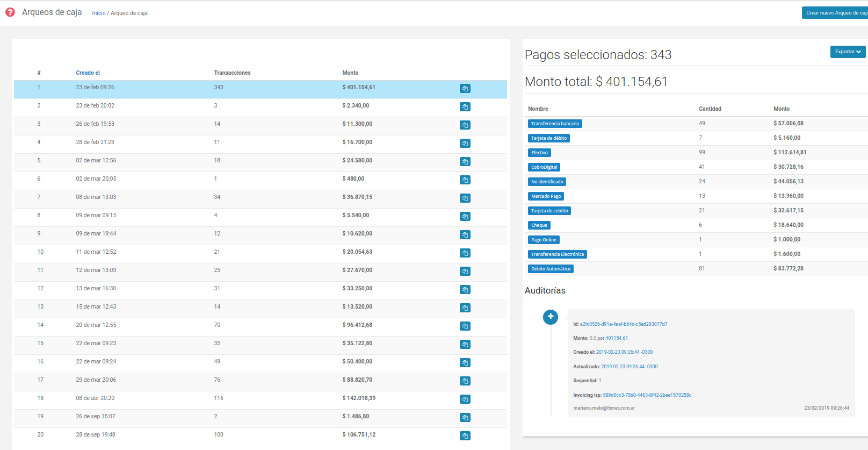Image resolution: width=868 pixels, height=450 pixels.
Task: Open detail icon for row 16 ($ 50.400,00)
Action: [465, 363]
